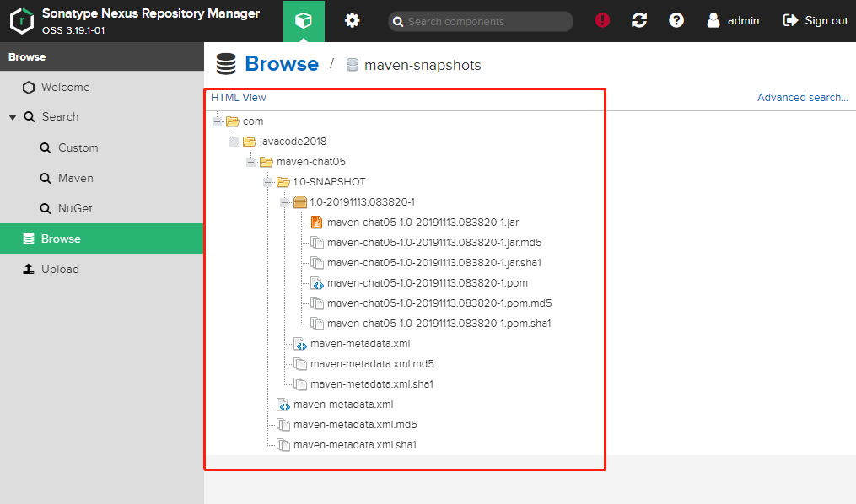Viewport: 856px width, 504px height.
Task: Click the .jar.sha1 file icon
Action: (x=316, y=263)
